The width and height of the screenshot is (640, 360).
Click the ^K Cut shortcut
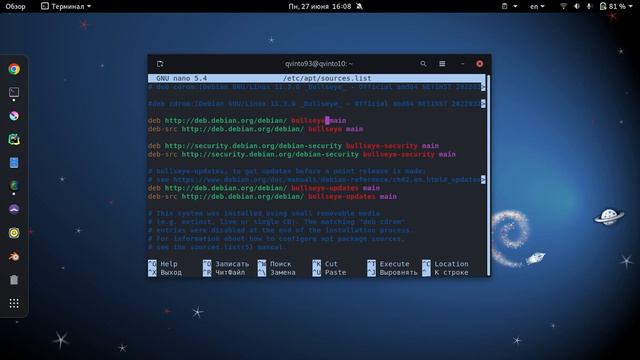click(325, 264)
